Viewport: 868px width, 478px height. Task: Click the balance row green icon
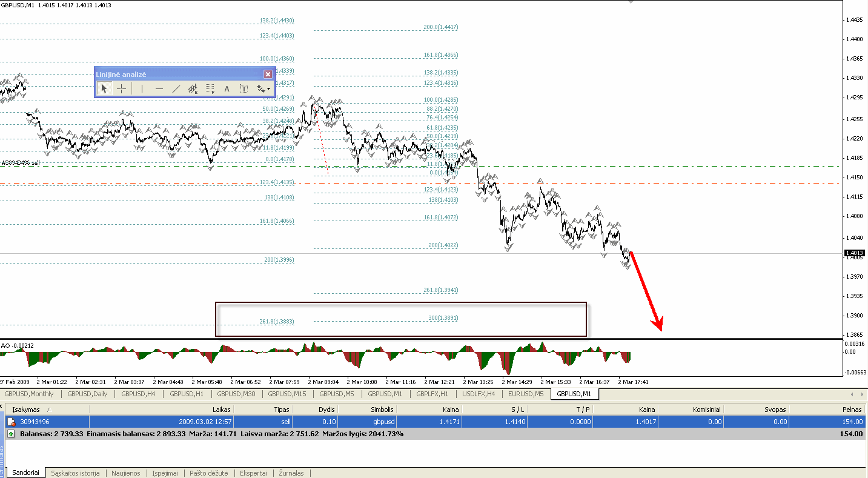pyautogui.click(x=11, y=434)
